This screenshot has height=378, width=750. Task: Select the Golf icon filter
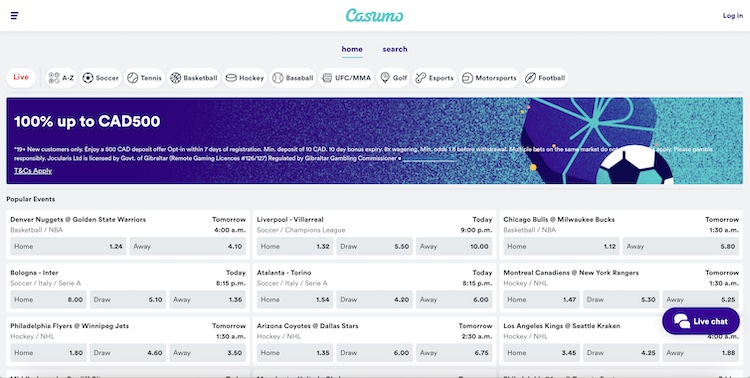(385, 78)
